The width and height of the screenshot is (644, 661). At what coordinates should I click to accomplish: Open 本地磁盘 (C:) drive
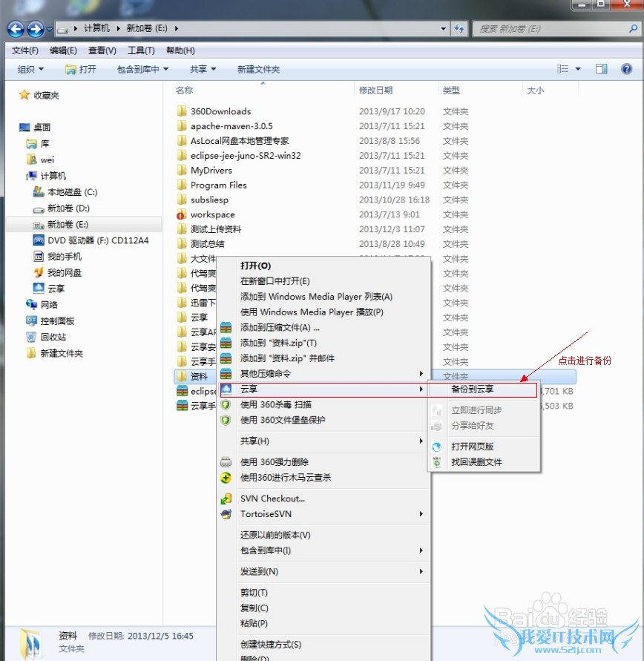click(x=65, y=192)
